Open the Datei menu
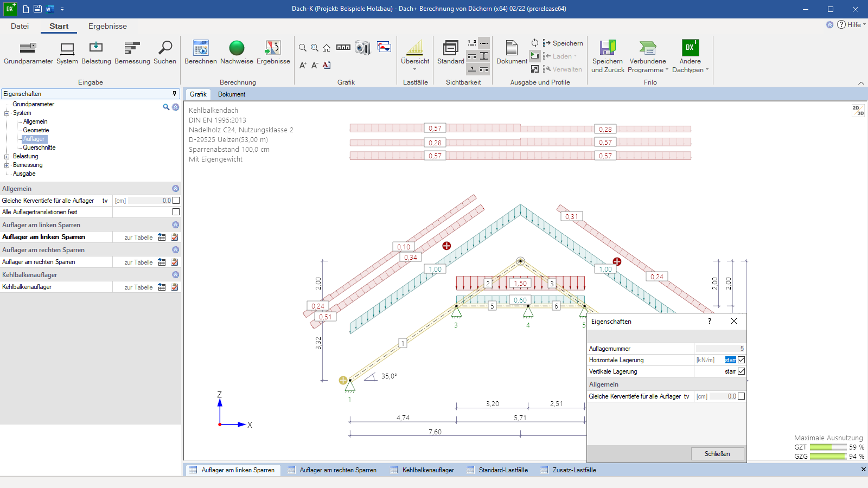The image size is (868, 488). pyautogui.click(x=20, y=26)
